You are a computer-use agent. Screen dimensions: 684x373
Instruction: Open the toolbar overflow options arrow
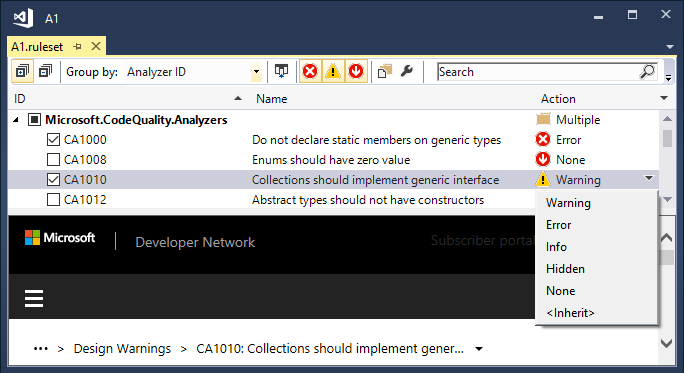(x=668, y=78)
